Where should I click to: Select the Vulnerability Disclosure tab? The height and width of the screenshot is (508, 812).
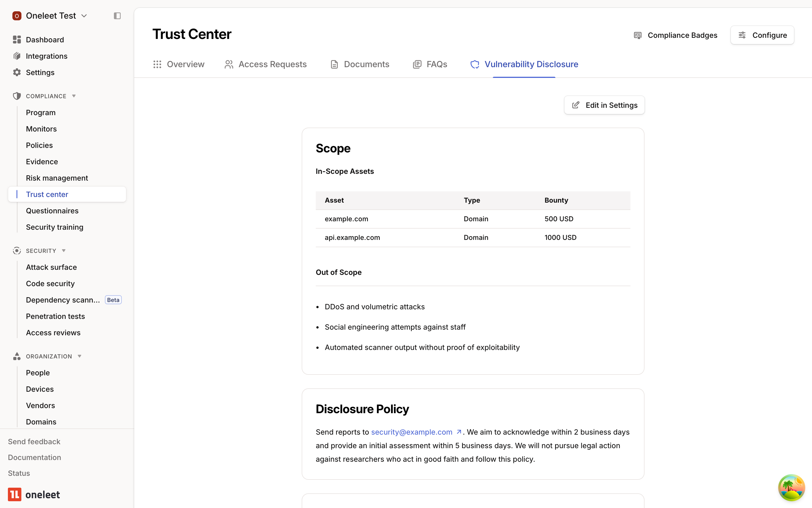point(524,64)
